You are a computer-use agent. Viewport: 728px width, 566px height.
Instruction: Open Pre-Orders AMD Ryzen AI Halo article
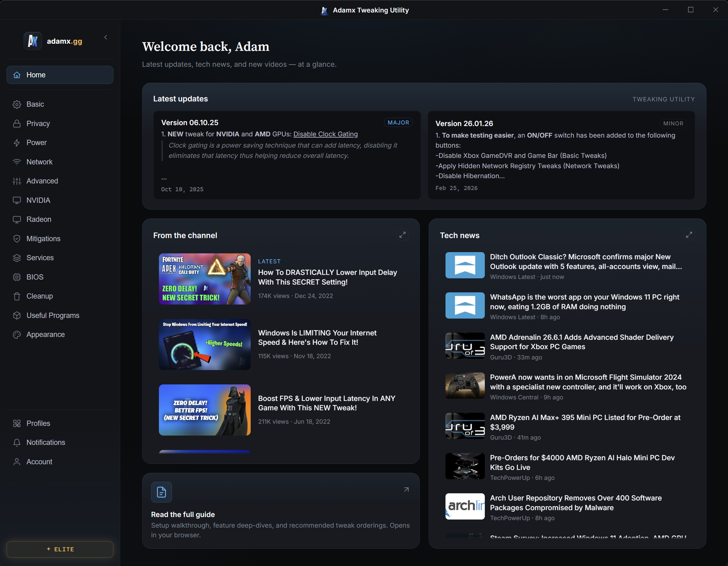click(x=582, y=462)
